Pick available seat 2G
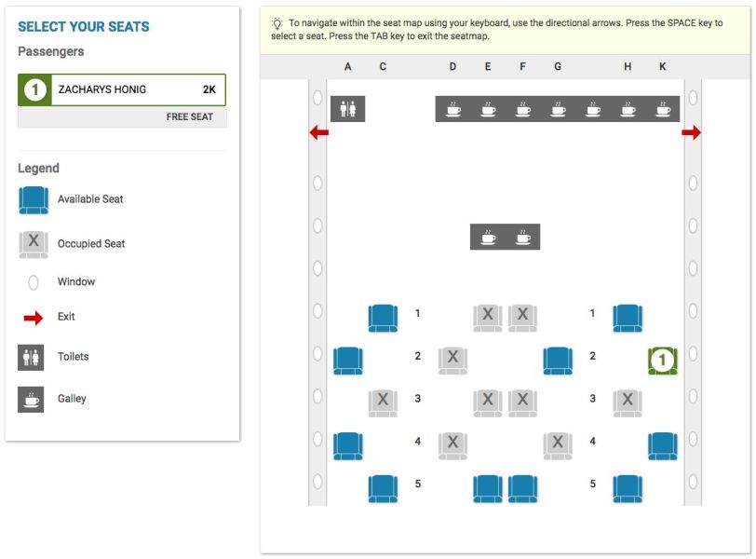 point(558,361)
